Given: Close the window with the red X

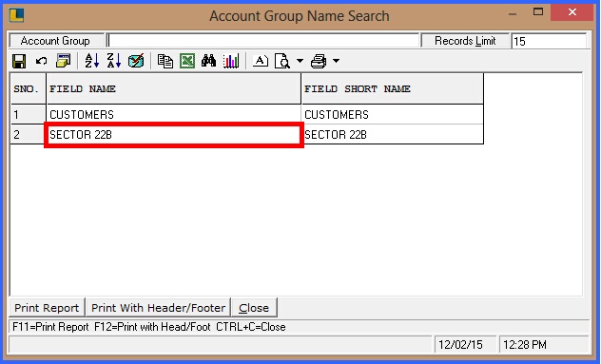Looking at the screenshot, I should (572, 12).
